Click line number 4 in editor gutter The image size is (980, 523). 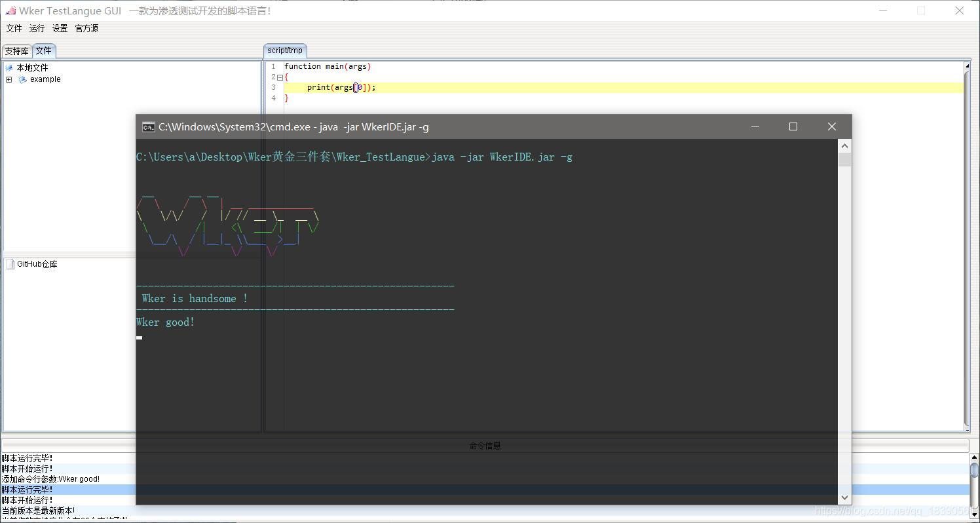pyautogui.click(x=274, y=98)
